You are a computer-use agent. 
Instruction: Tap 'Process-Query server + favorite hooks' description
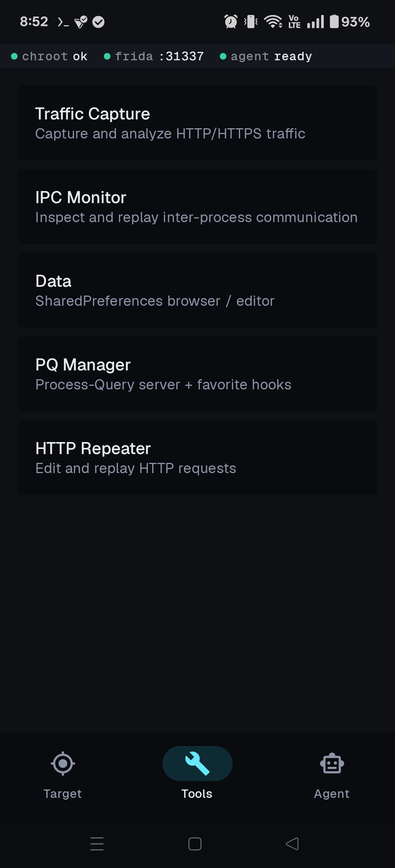[x=163, y=385]
